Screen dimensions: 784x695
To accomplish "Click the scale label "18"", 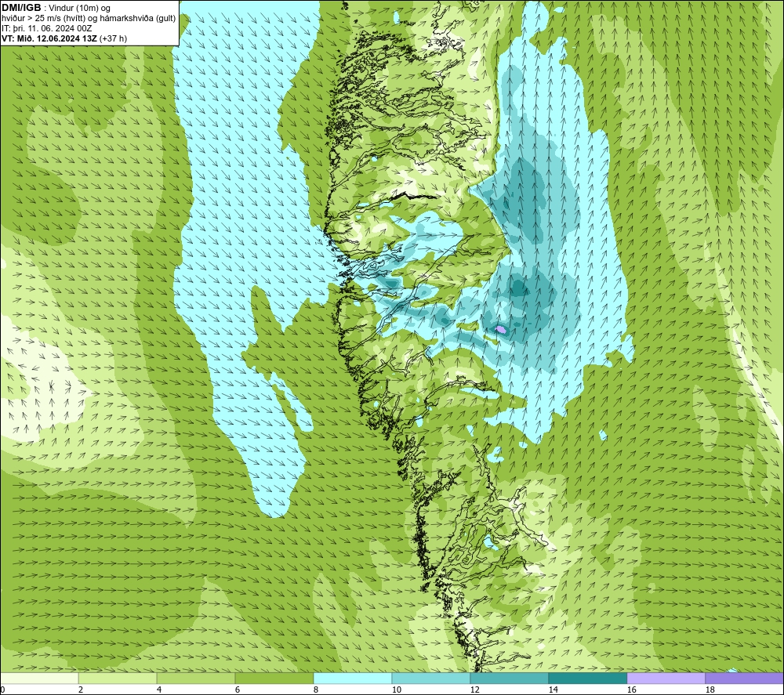I will tap(710, 690).
